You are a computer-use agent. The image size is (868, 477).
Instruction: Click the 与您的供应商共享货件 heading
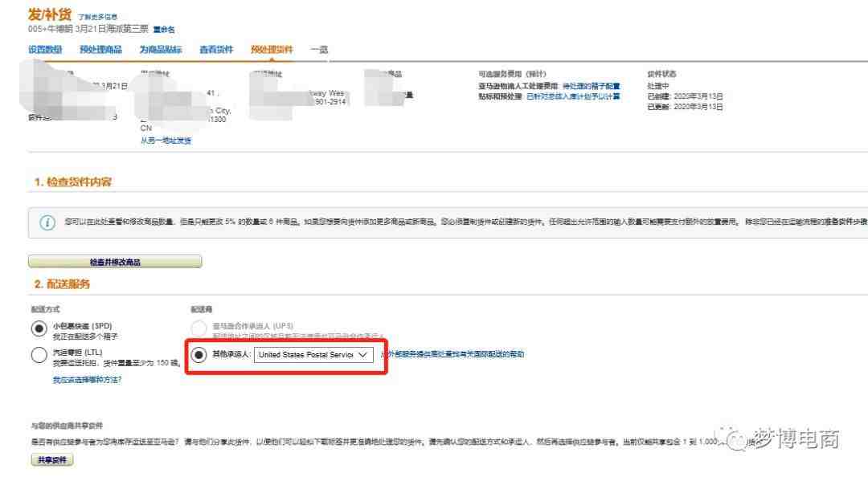(x=67, y=426)
